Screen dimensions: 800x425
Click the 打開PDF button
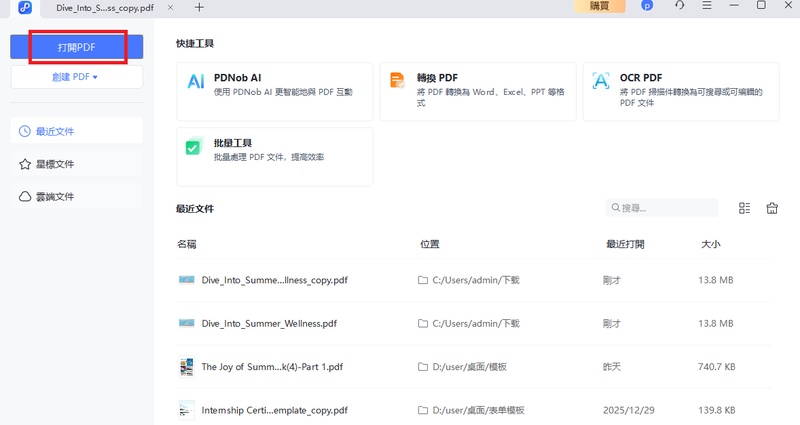click(77, 47)
